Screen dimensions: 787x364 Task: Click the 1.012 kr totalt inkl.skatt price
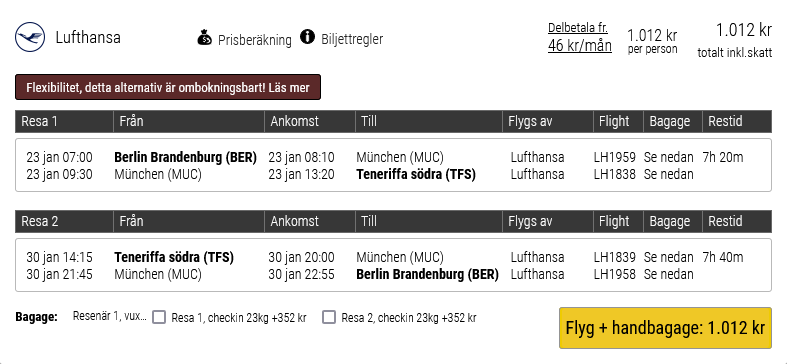click(735, 40)
